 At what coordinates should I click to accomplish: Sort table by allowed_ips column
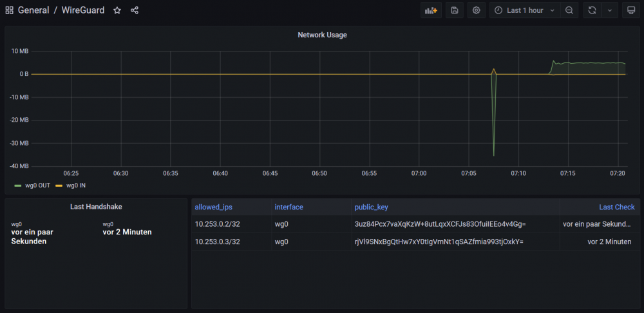pos(213,207)
